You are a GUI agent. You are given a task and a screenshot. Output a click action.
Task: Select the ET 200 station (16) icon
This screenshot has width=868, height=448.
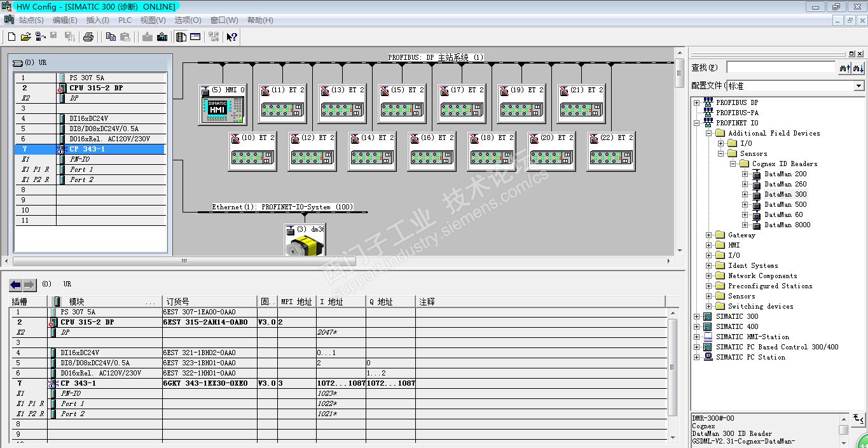[432, 151]
